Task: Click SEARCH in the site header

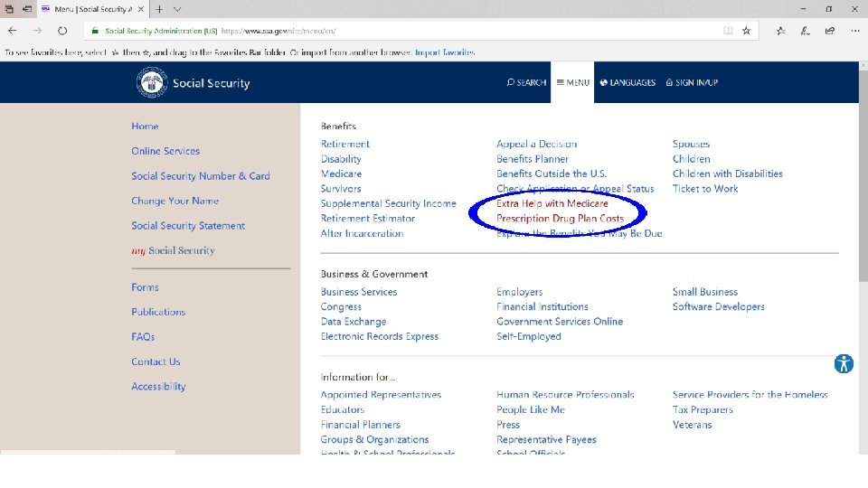Action: [526, 82]
